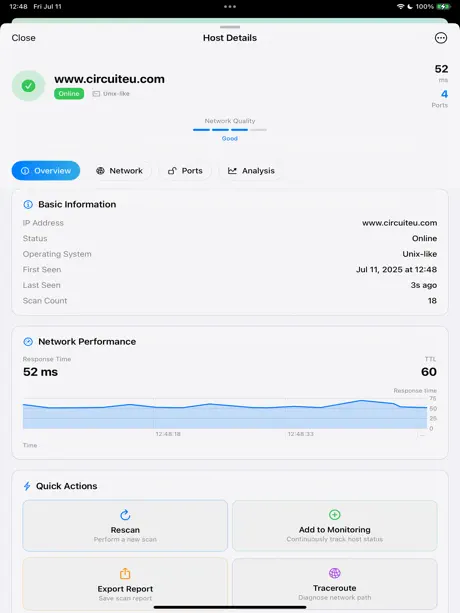This screenshot has height=613, width=460.
Task: Switch to the Overview tab
Action: 46,171
